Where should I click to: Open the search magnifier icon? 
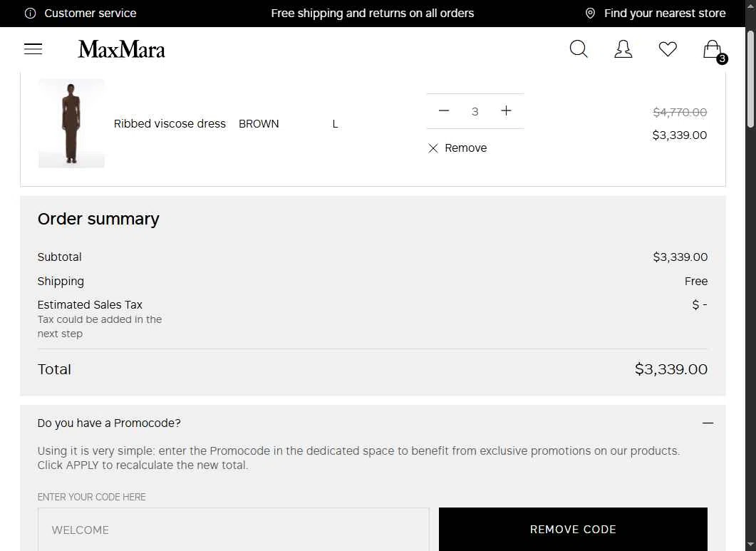tap(579, 48)
